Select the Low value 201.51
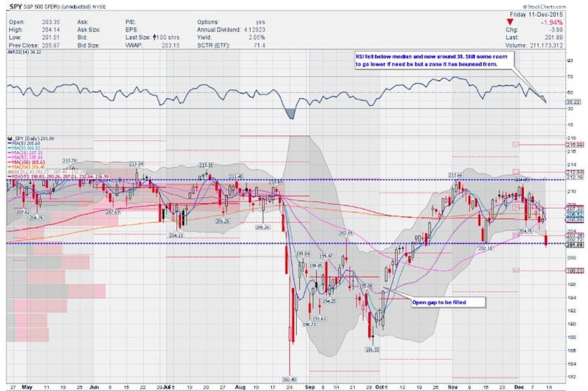The width and height of the screenshot is (588, 391). coord(51,37)
